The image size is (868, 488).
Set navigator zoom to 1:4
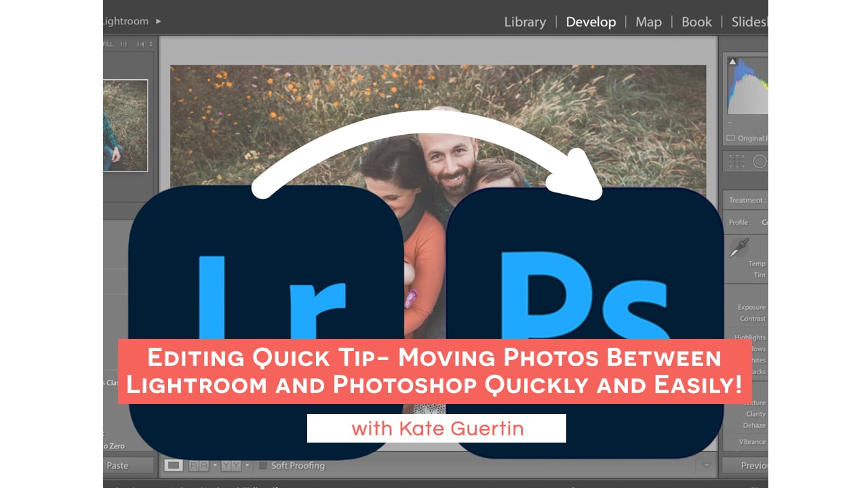click(x=140, y=44)
